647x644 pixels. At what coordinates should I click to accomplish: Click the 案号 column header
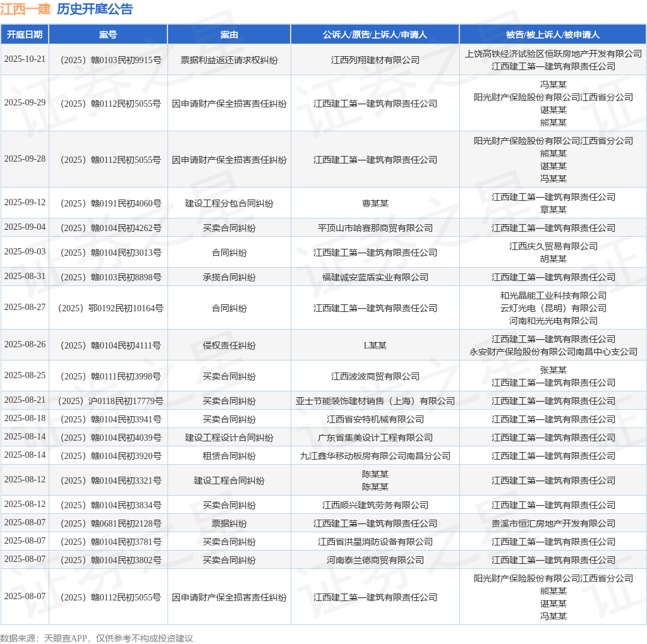pyautogui.click(x=108, y=35)
